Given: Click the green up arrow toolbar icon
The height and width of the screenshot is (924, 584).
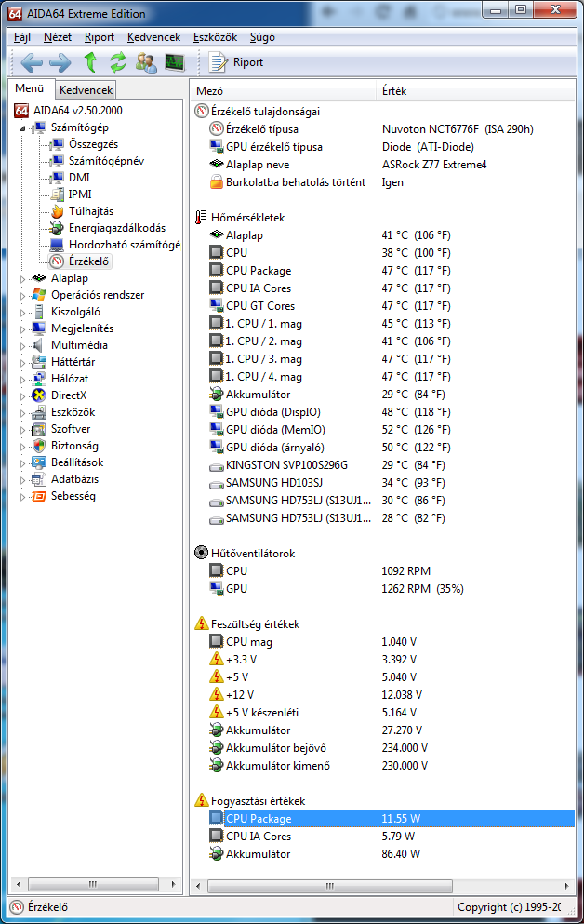Looking at the screenshot, I should click(90, 61).
